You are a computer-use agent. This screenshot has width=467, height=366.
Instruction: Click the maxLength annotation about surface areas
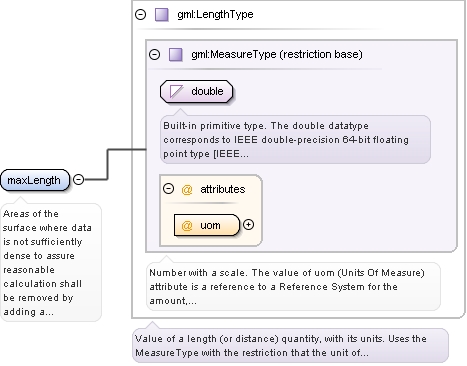pos(51,262)
